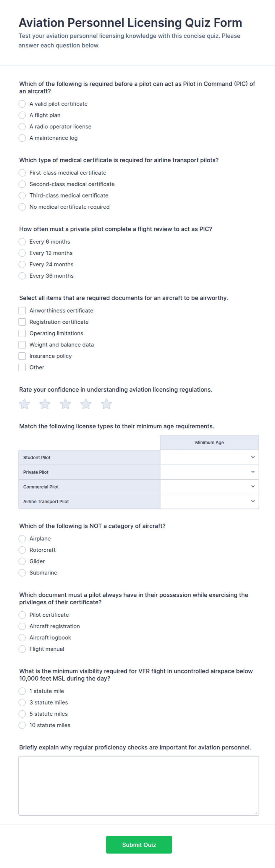The width and height of the screenshot is (275, 868).
Task: Select 'A valid pilot certificate' option
Action: 22,104
